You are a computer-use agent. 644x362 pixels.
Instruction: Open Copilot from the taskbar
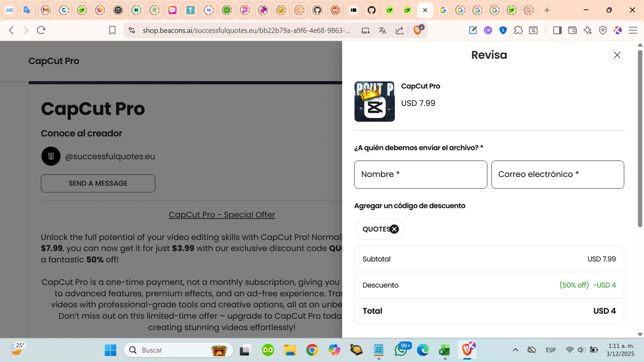334,350
